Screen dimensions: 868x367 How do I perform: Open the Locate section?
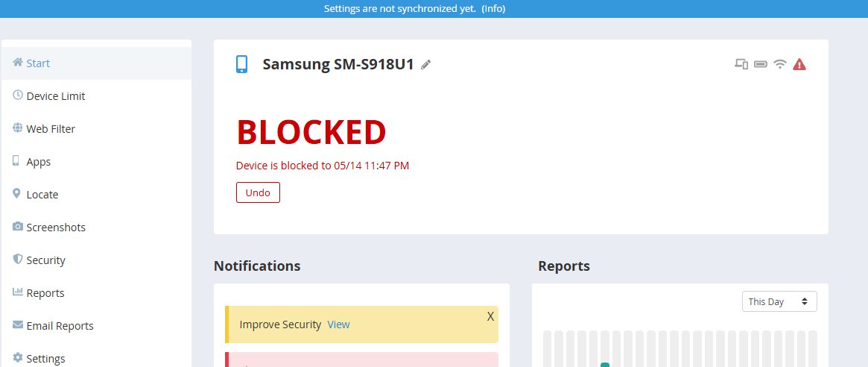click(x=96, y=195)
